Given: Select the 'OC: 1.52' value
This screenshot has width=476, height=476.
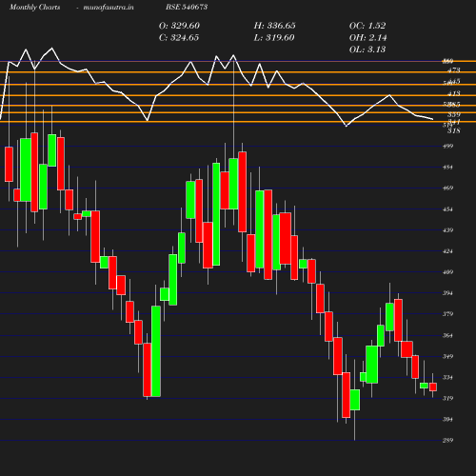Looking at the screenshot, I should point(367,26).
